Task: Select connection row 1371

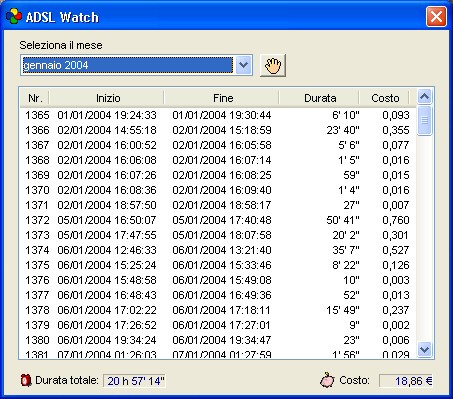Action: tap(217, 205)
